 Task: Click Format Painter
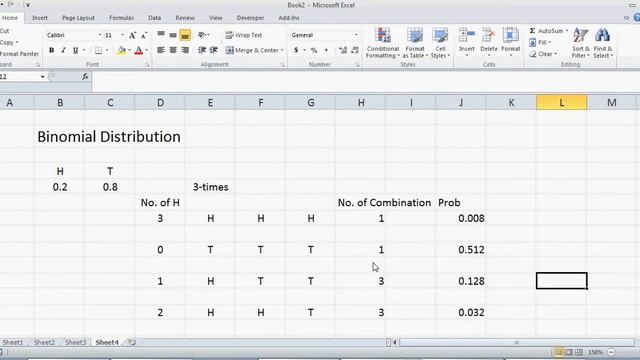pyautogui.click(x=19, y=54)
